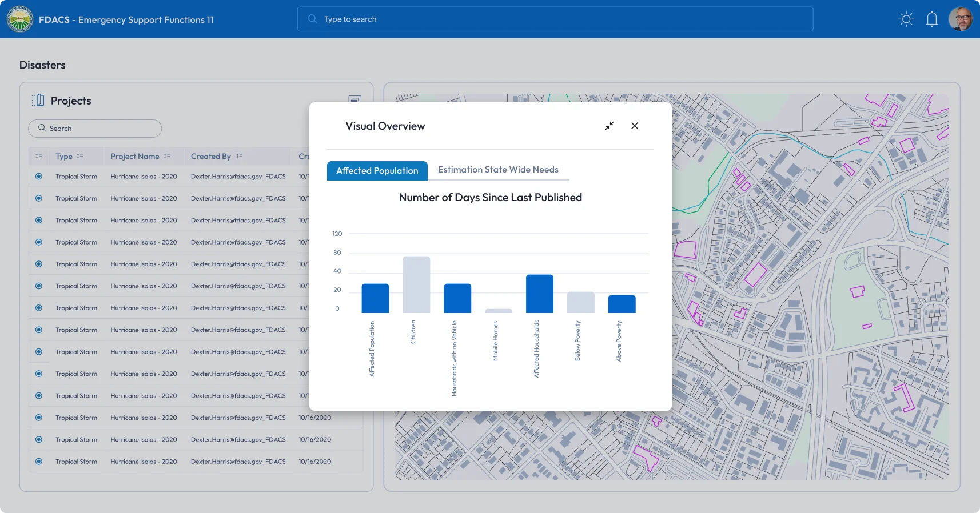This screenshot has height=513, width=980.
Task: Collapse the Visual Overview popup with arrows icon
Action: 609,126
